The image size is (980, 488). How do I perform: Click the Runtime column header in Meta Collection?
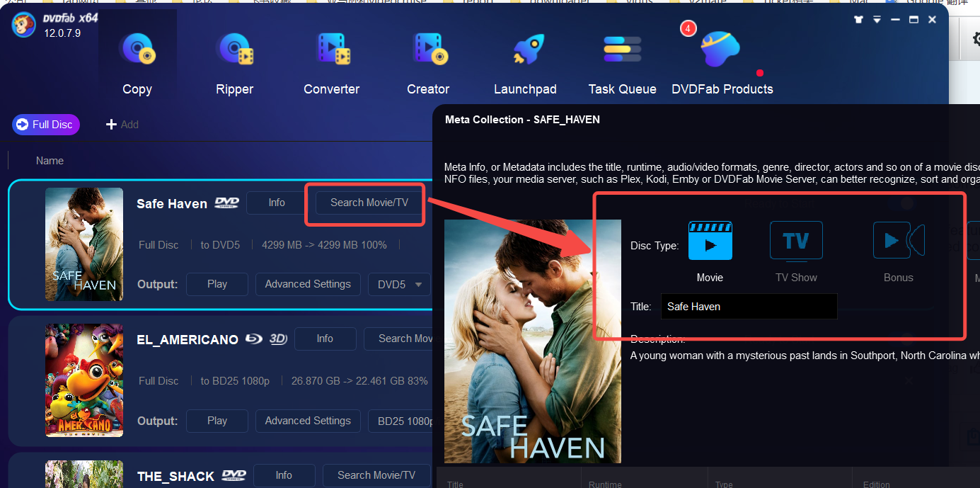605,484
